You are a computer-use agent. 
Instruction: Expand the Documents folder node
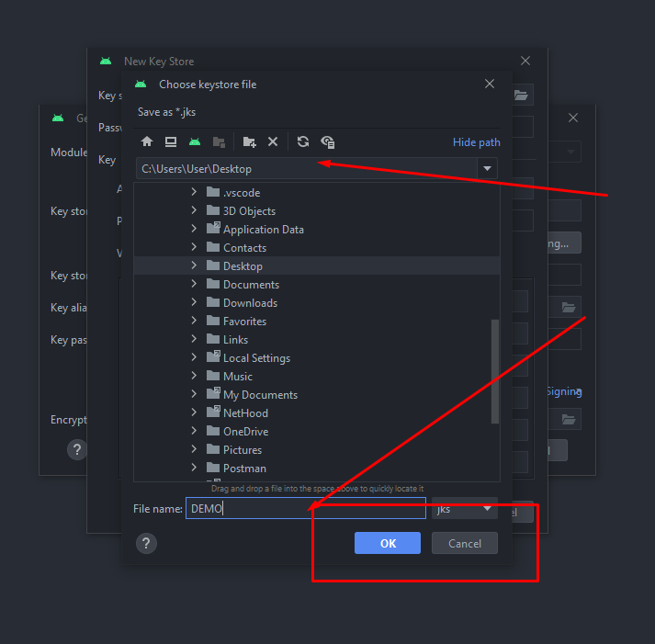click(194, 285)
